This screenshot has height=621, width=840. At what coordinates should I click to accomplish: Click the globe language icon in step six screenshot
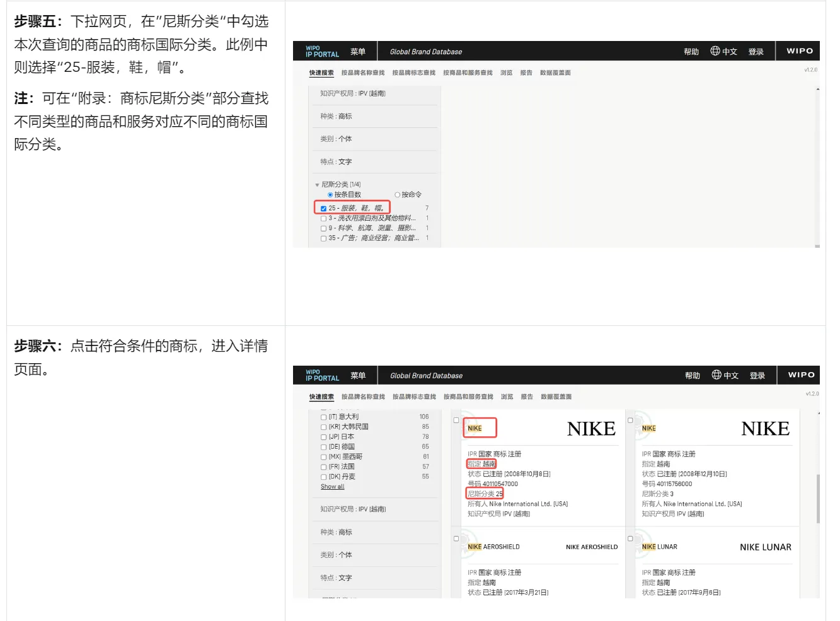pos(716,374)
